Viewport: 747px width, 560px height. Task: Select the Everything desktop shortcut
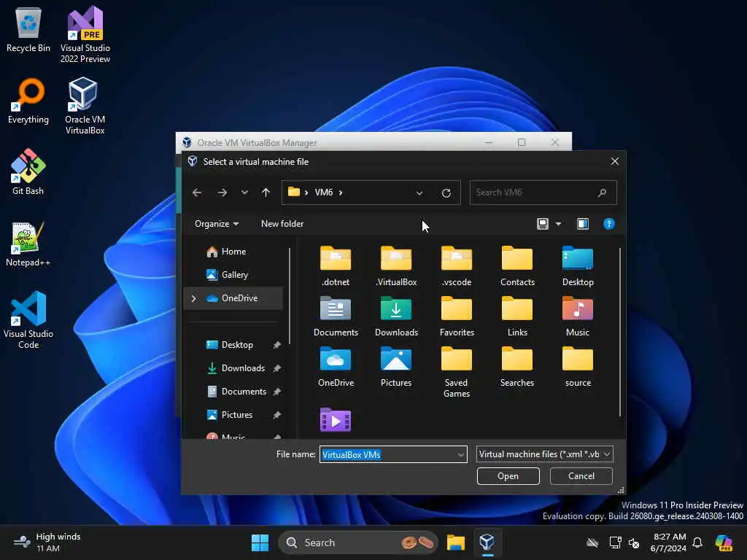(x=28, y=101)
